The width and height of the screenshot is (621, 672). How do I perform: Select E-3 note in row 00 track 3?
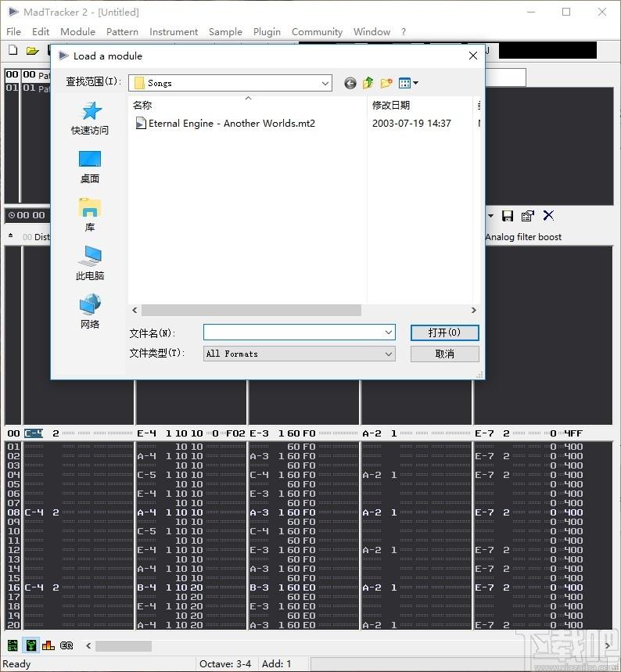click(260, 433)
